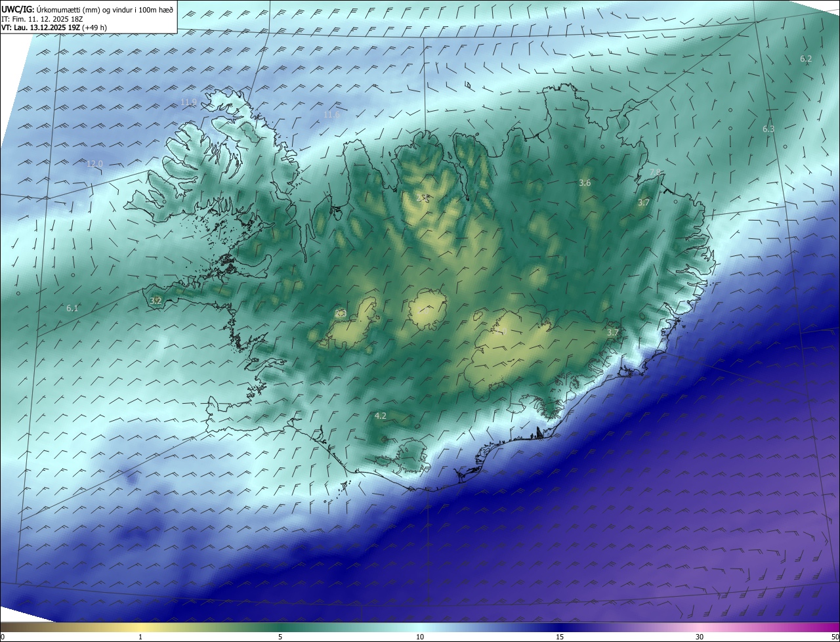
Task: Click the 0 tick on the color scale
Action: tap(3, 637)
